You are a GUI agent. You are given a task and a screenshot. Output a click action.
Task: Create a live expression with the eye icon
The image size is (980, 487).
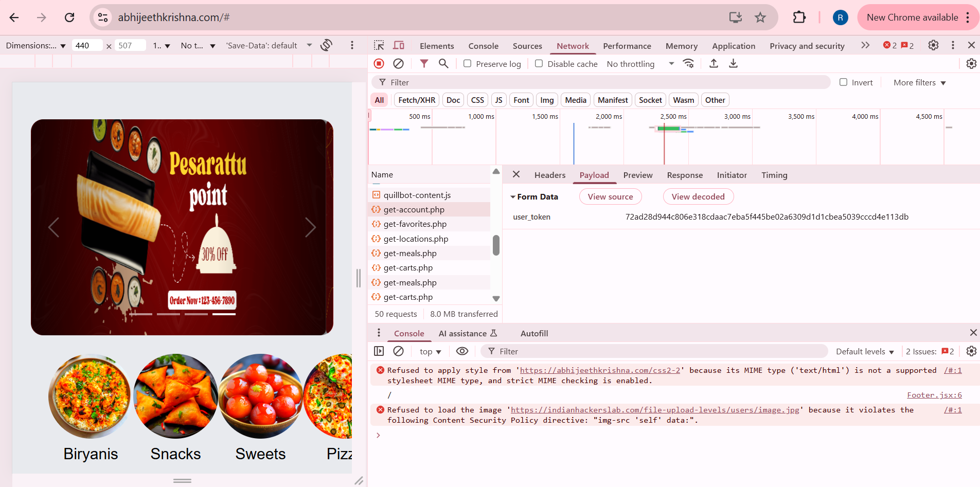[462, 351]
